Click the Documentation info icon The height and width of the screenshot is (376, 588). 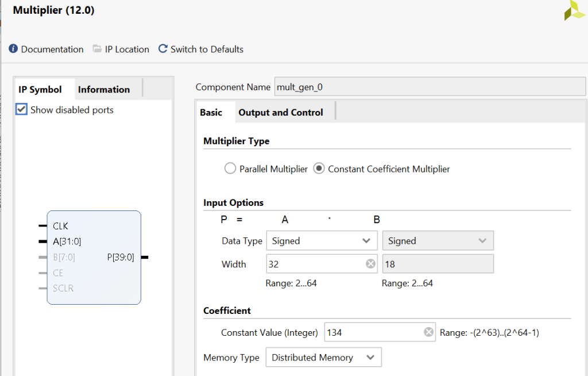click(13, 49)
